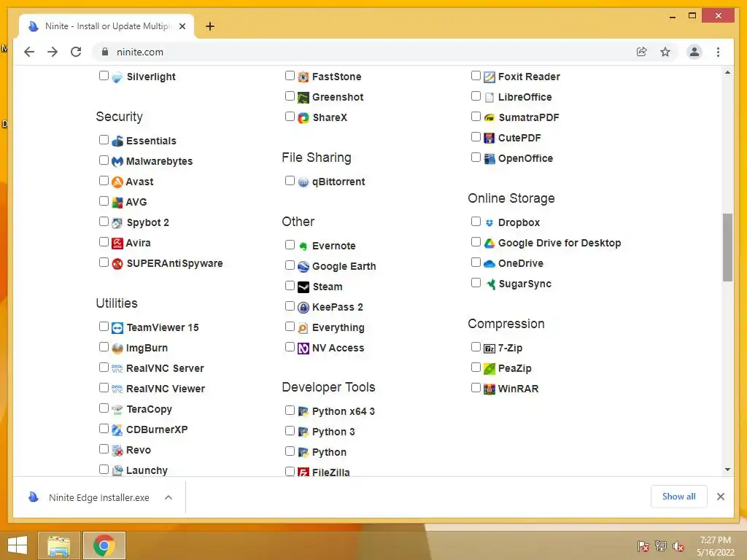Click the Google Drive for Desktop icon

click(x=489, y=244)
